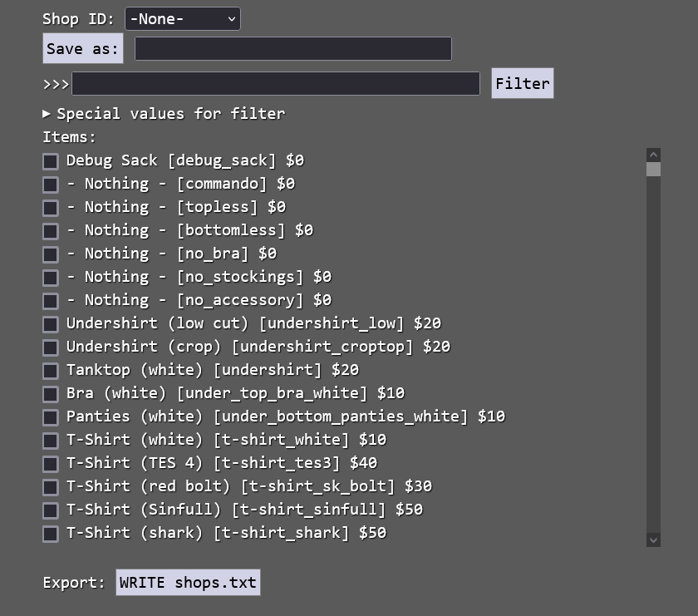Tick the Tanktop (white) checkbox
Viewport: 698px width, 616px height.
click(x=51, y=371)
